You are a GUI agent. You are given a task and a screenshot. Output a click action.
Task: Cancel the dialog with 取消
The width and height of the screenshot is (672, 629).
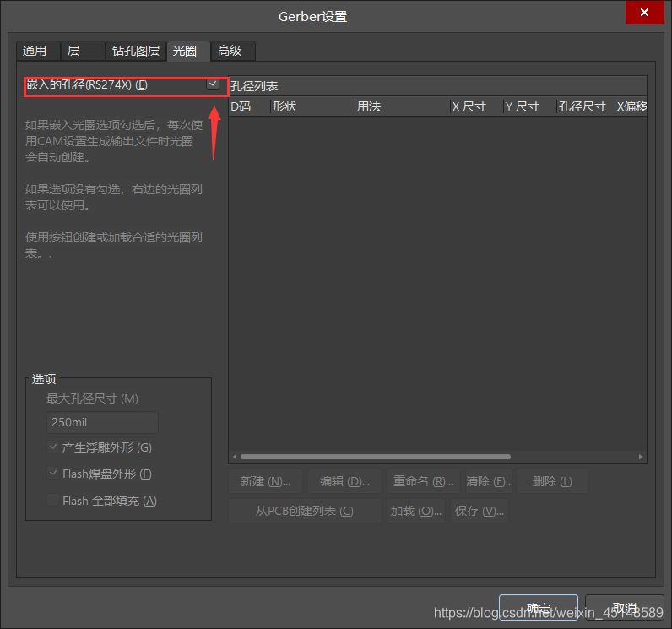tap(625, 608)
